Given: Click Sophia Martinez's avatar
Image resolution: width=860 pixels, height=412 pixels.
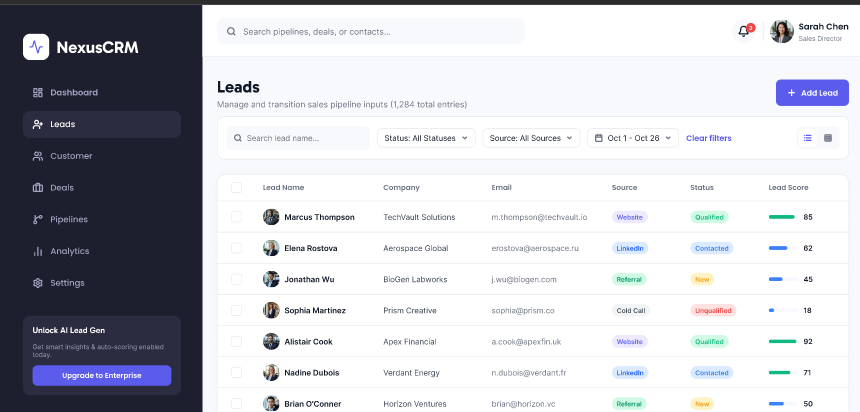Looking at the screenshot, I should (x=271, y=311).
